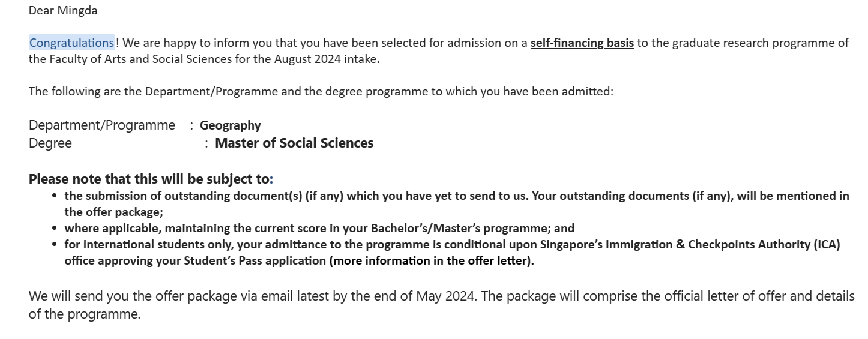The height and width of the screenshot is (339, 868).
Task: Click the "Department/Programme" field label
Action: pyautogui.click(x=102, y=125)
